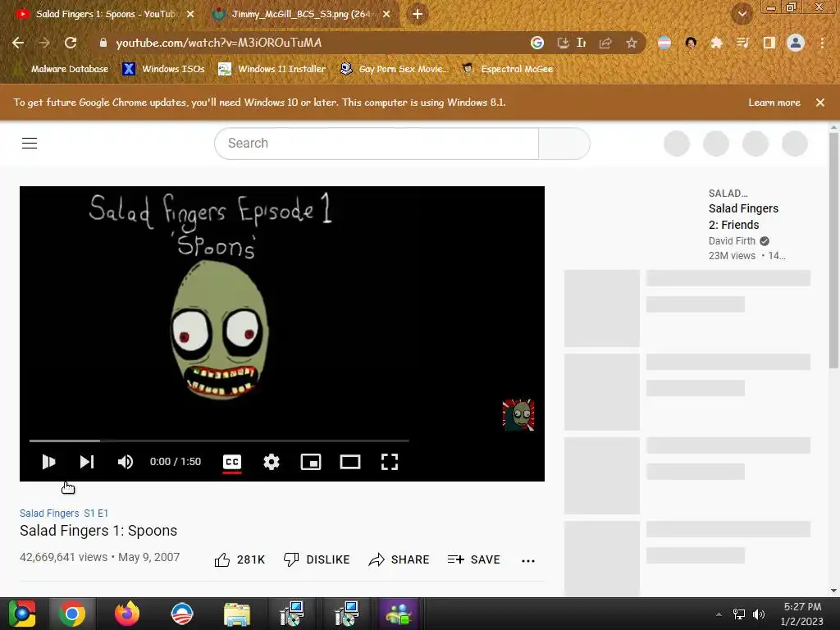Open Windows ISOs bookmark
840x630 pixels.
pyautogui.click(x=163, y=69)
